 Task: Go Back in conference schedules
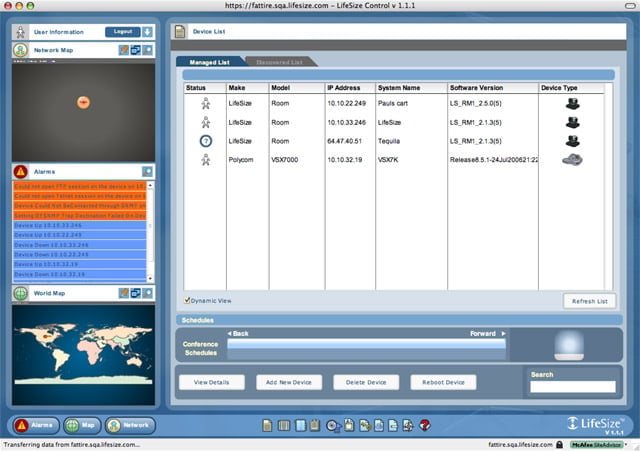click(x=238, y=333)
